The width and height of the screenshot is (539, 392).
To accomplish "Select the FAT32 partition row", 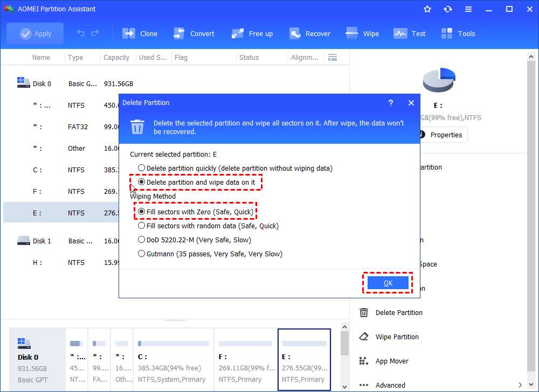I will pyautogui.click(x=61, y=127).
